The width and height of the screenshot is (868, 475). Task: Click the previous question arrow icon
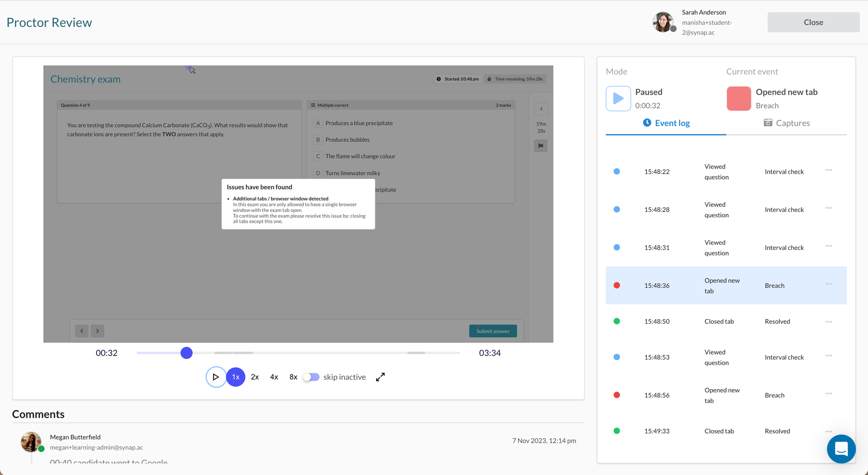pyautogui.click(x=82, y=331)
